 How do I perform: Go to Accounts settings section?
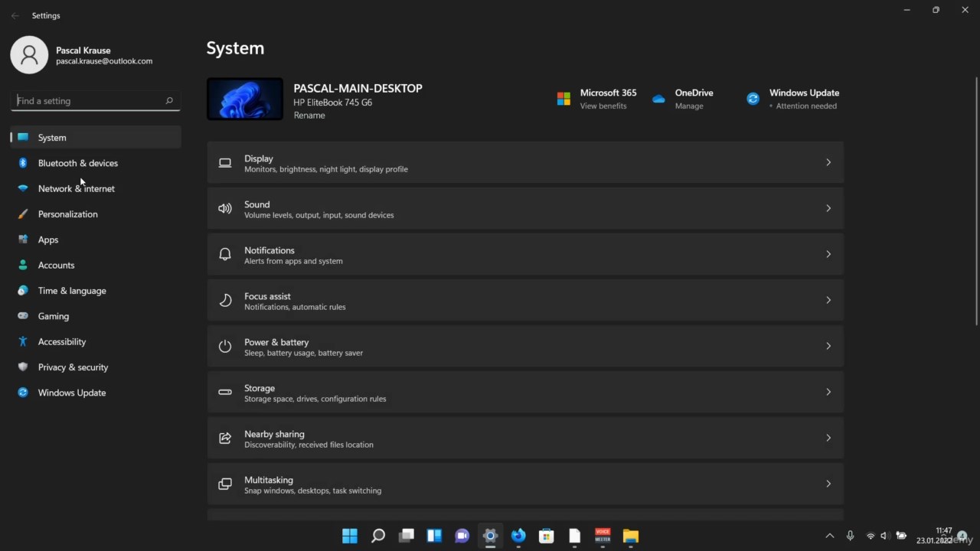[56, 266]
